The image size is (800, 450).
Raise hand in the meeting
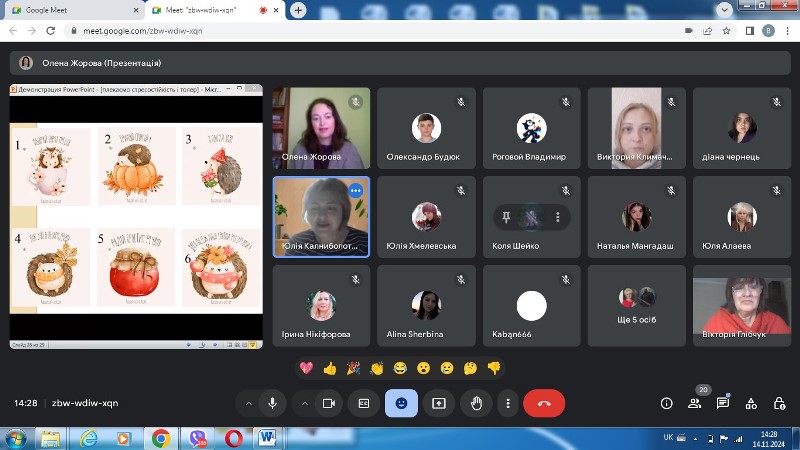point(477,403)
